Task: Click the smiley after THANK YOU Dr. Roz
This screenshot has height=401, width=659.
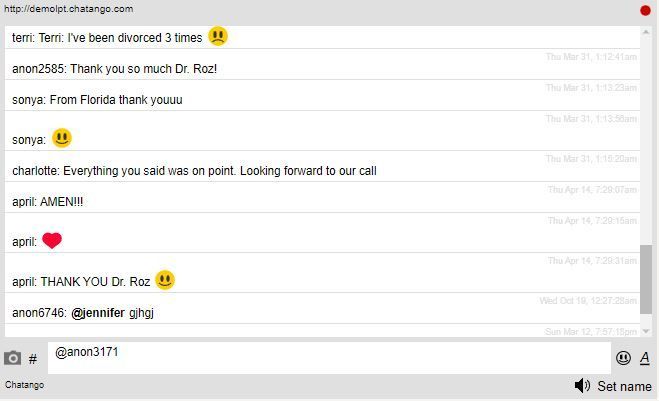Action: click(x=165, y=280)
